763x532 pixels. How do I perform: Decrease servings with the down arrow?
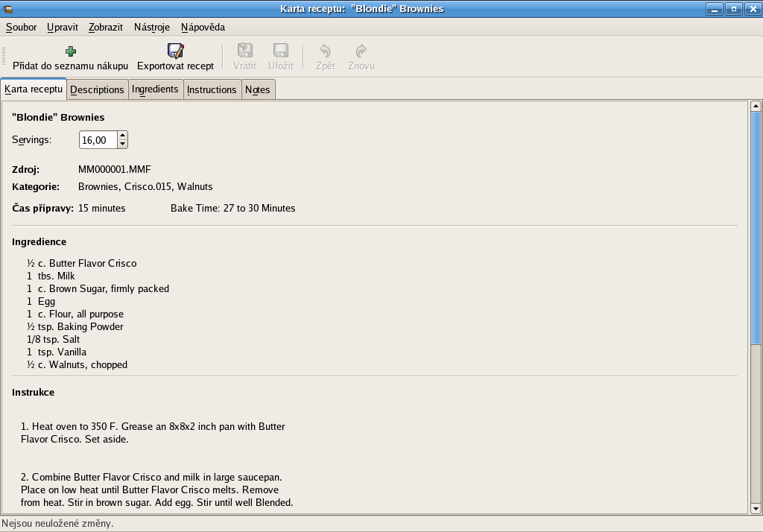point(123,144)
